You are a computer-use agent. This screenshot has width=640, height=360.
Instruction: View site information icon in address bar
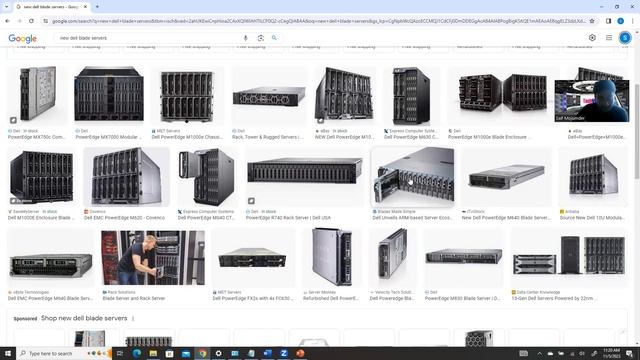coord(46,21)
